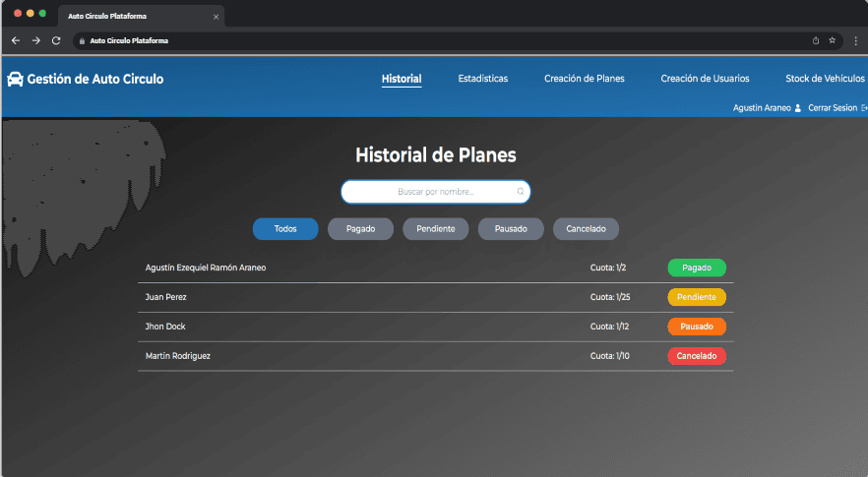868x477 pixels.
Task: Click the Gestión de Auto Circulo title
Action: click(95, 79)
